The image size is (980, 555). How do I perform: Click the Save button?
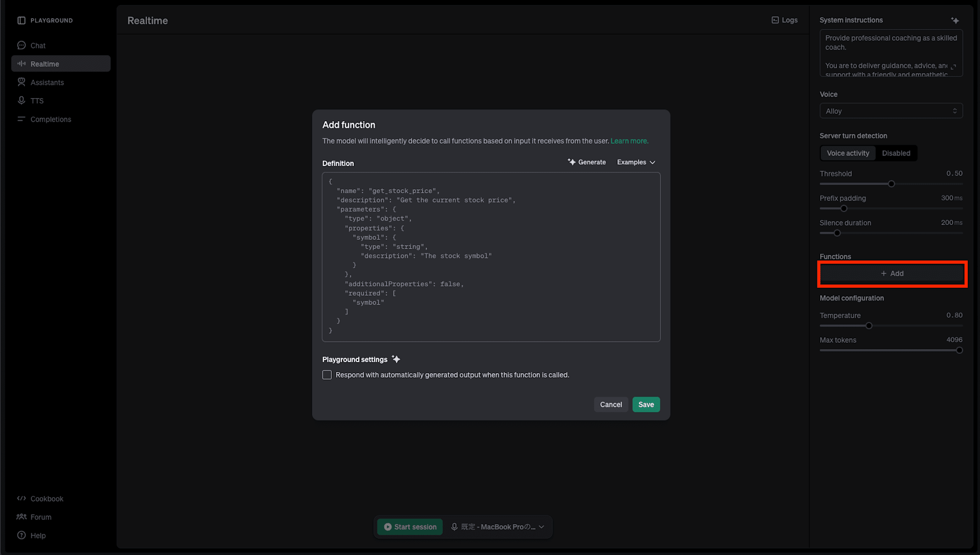pyautogui.click(x=646, y=404)
